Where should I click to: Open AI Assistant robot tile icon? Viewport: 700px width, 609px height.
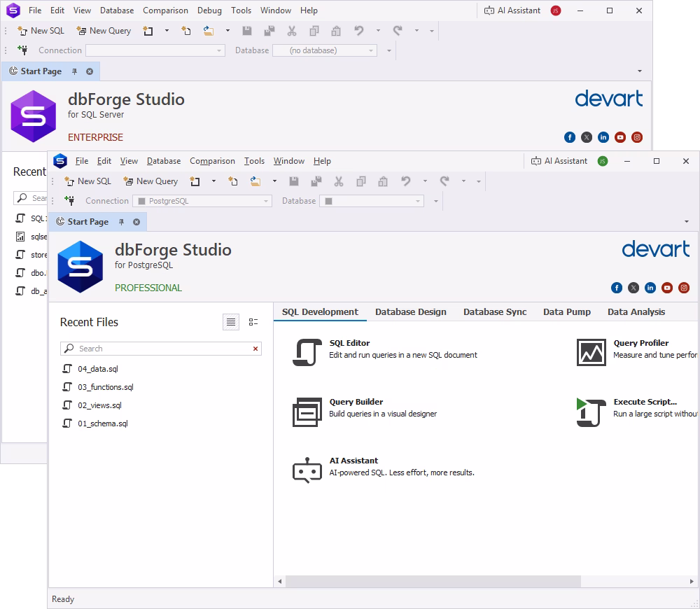coord(307,470)
